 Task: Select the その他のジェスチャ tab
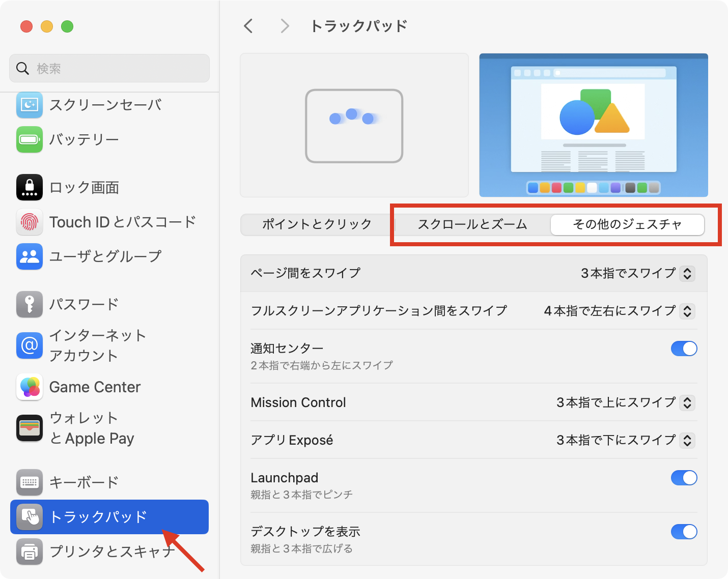627,224
